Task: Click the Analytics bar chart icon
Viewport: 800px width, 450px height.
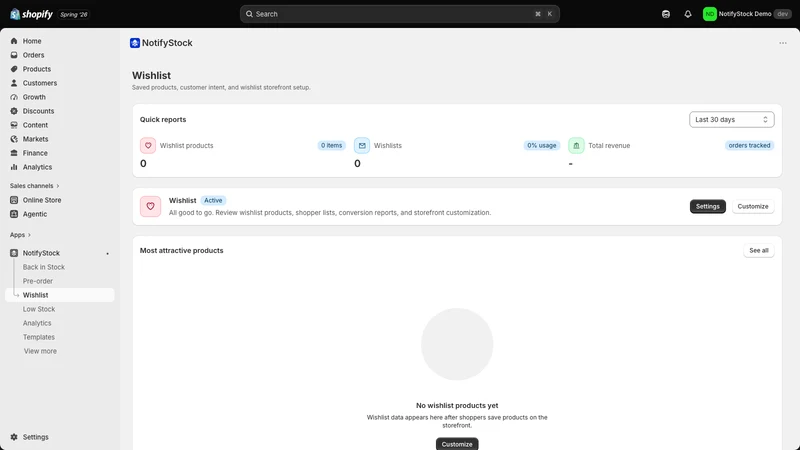Action: (x=14, y=167)
